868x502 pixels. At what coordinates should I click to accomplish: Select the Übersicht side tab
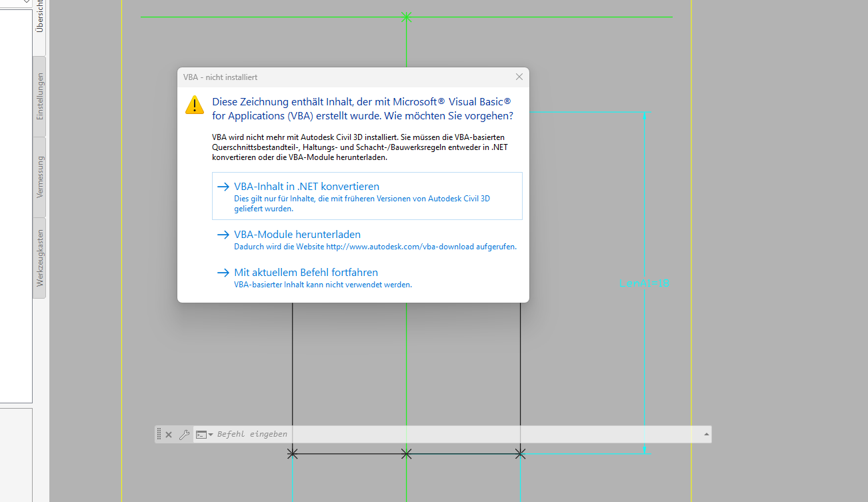[39, 27]
